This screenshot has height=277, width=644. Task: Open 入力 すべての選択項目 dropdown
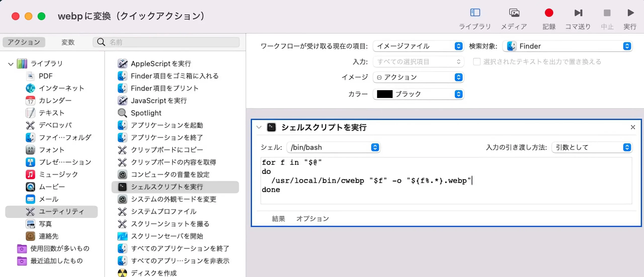pos(418,62)
